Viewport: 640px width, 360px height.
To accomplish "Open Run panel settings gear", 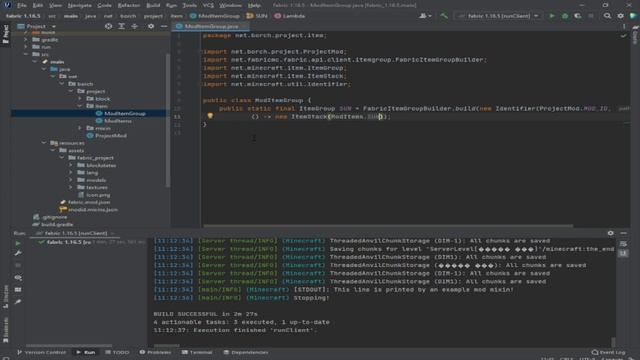I will tap(611, 233).
